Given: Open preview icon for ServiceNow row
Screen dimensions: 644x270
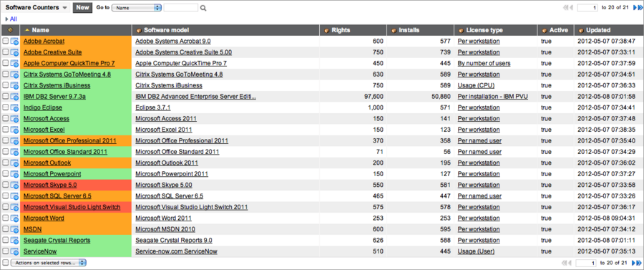Looking at the screenshot, I should click(x=14, y=251).
